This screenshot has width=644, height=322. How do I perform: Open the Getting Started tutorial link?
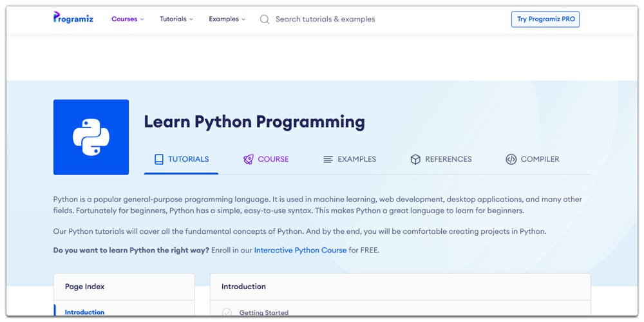(x=263, y=313)
